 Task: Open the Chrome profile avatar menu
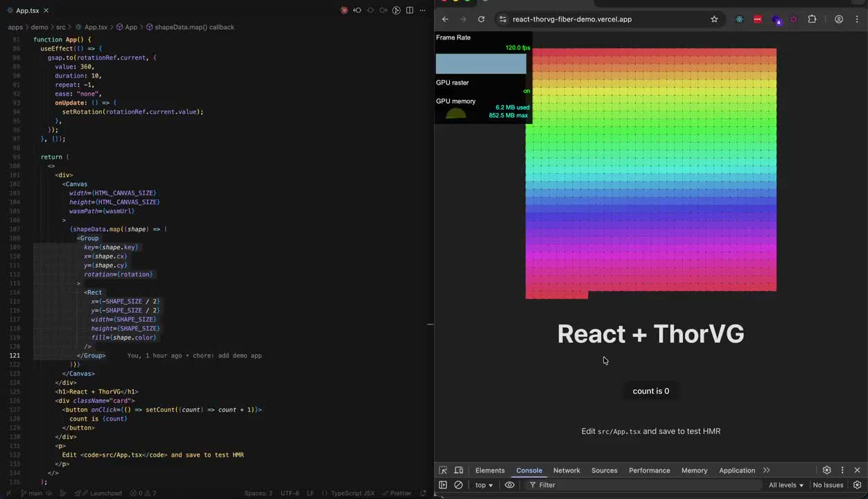[x=839, y=19]
